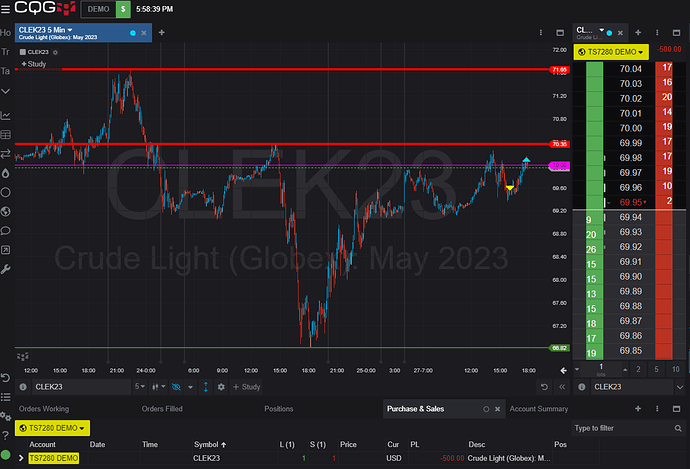The height and width of the screenshot is (469, 690).
Task: Click the chart reset undo icon
Action: 544,387
